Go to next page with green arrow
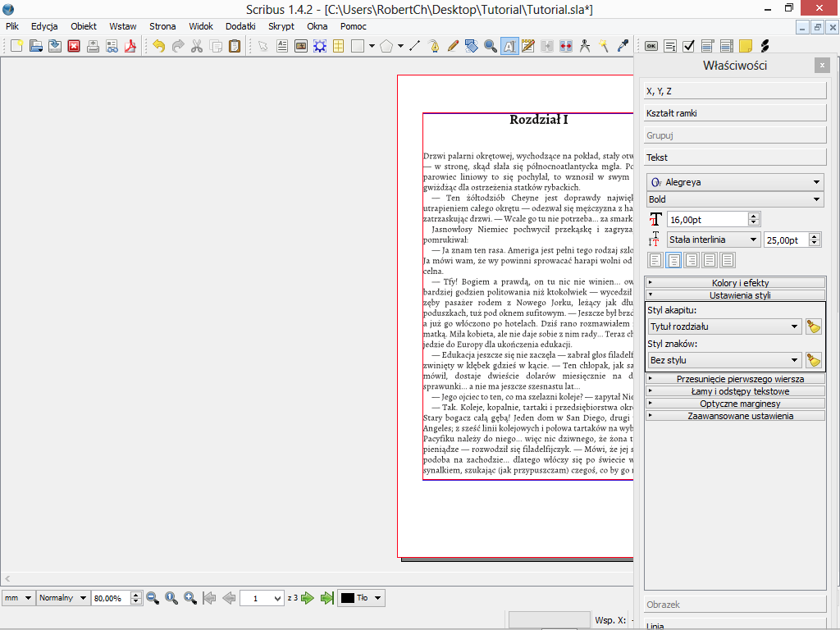 [308, 598]
